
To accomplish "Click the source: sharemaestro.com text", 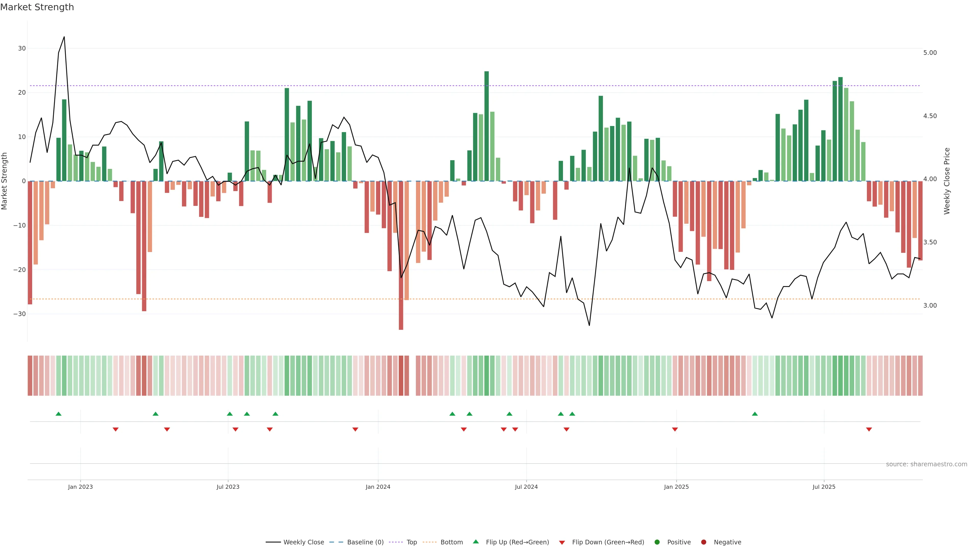I will point(926,464).
